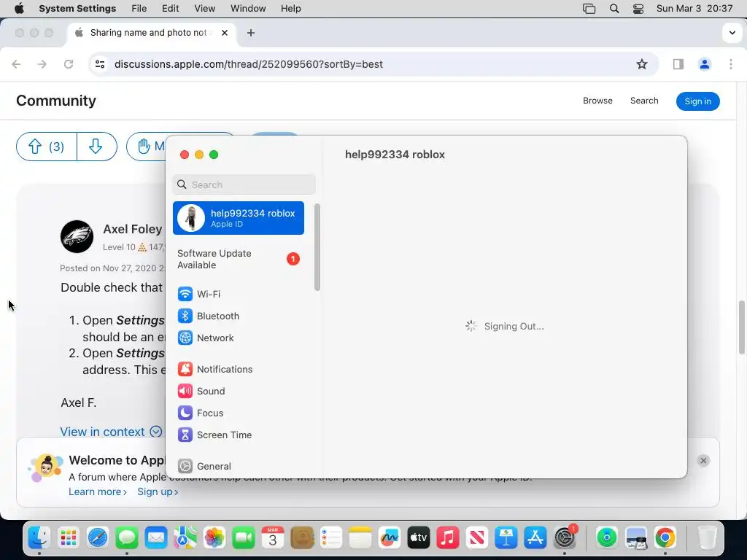
Task: Bookmark this page with the star icon
Action: [x=642, y=64]
